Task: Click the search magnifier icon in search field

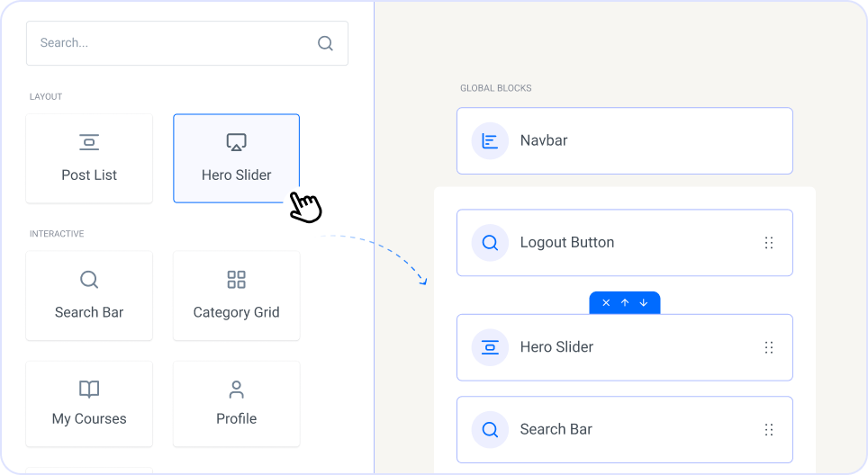Action: coord(326,43)
